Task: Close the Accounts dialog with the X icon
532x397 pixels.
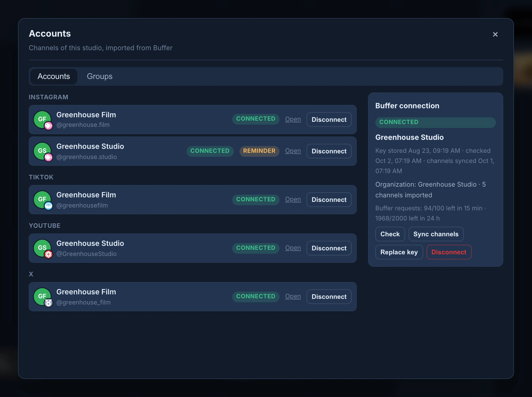Action: point(495,34)
